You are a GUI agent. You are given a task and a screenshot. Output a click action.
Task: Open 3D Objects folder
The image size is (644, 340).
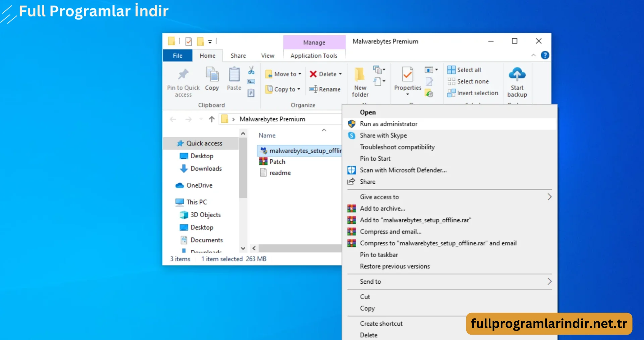pos(201,215)
